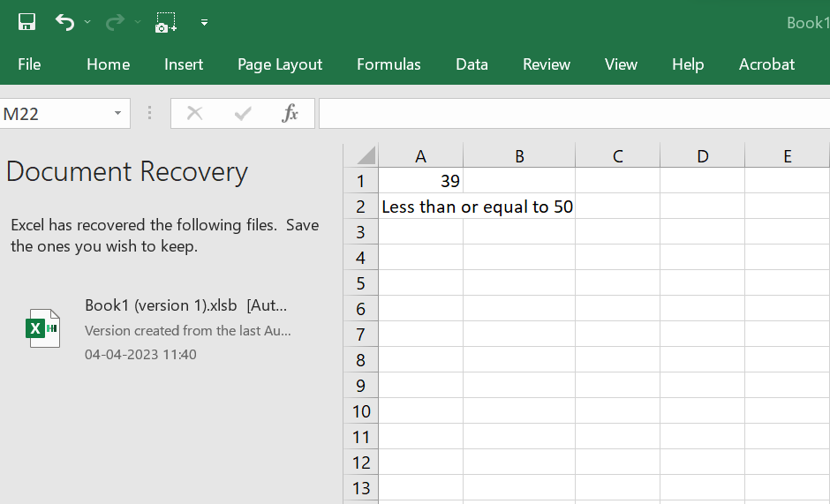Click inside the formula bar input

(574, 113)
